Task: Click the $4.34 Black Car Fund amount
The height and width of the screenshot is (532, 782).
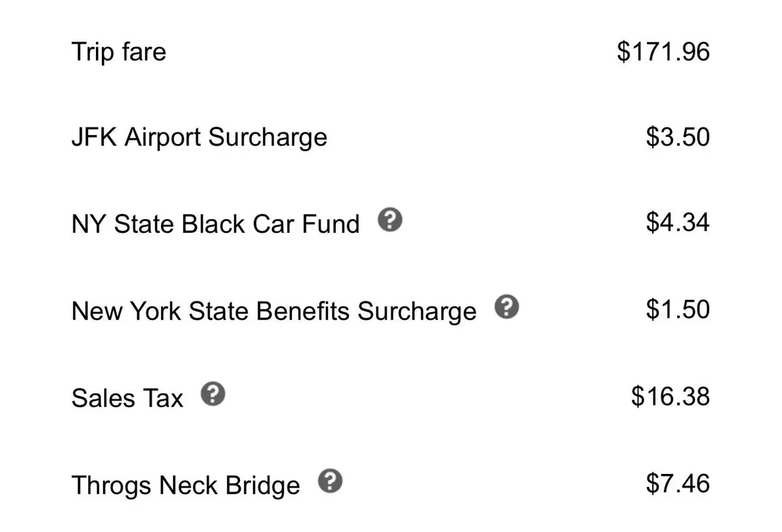Action: 678,222
